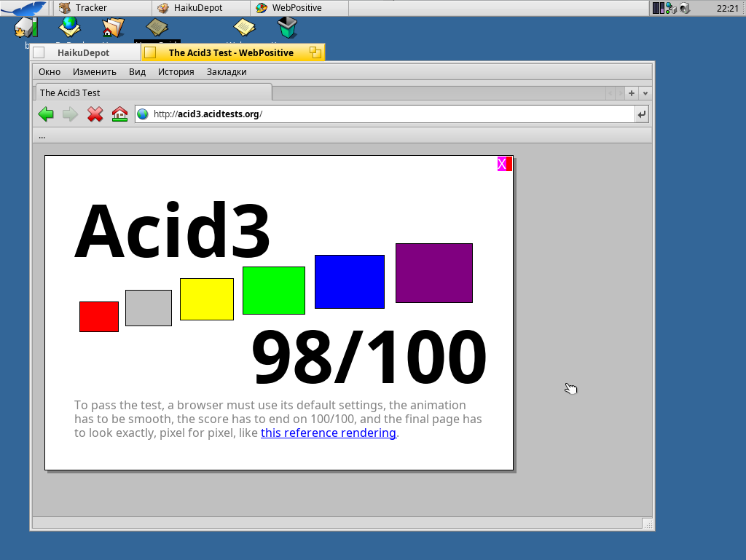Switch to WebPositive in the Deskbar
Viewport: 746px width, 560px height.
[x=299, y=8]
